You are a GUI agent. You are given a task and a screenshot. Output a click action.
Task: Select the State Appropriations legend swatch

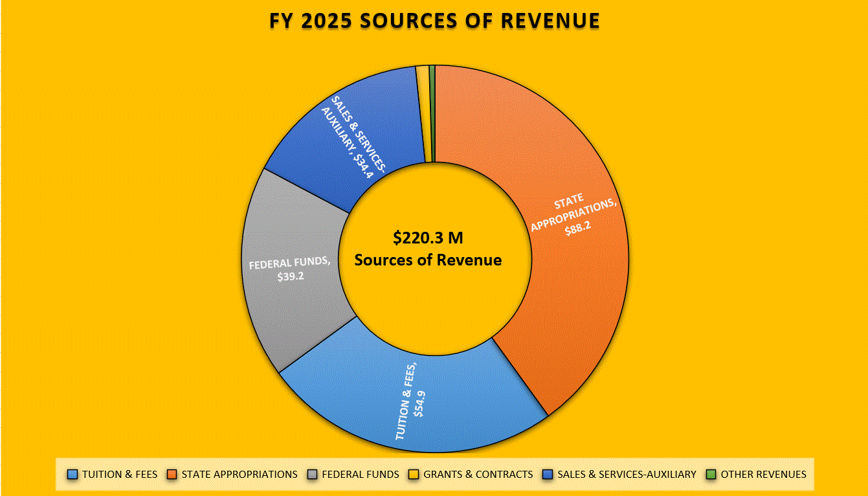click(x=171, y=474)
